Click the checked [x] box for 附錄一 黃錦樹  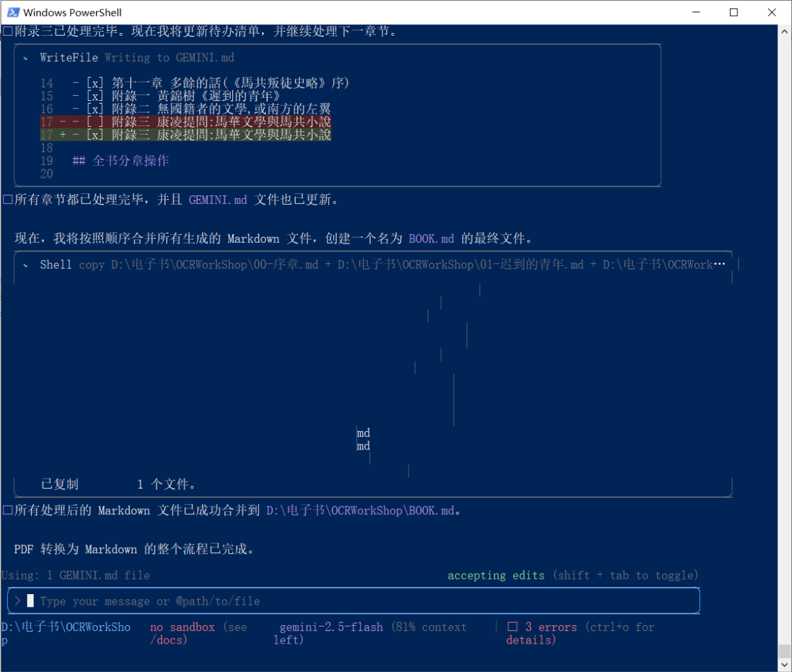[95, 96]
